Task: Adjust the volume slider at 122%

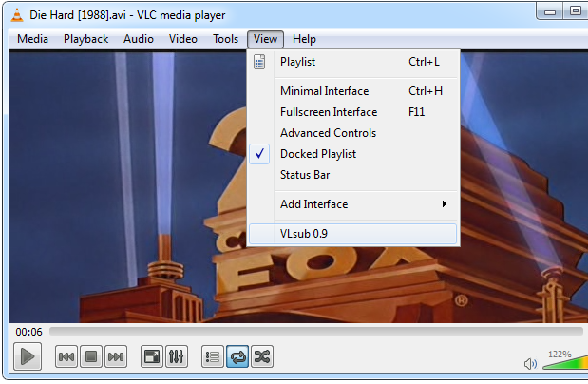Action: (x=565, y=362)
